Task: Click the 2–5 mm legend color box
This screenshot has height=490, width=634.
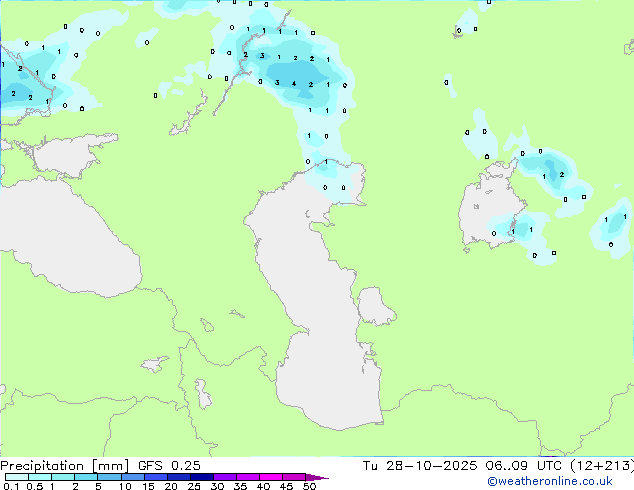Action: pyautogui.click(x=86, y=477)
